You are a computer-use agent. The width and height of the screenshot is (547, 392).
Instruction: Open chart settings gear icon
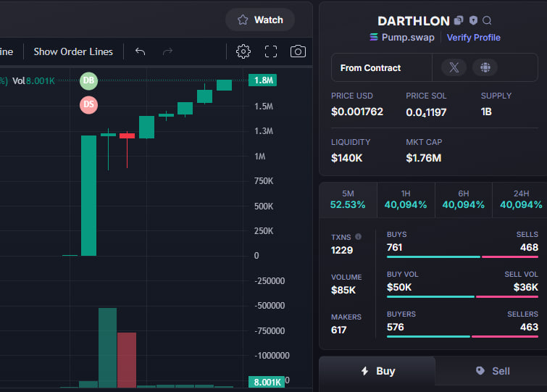(x=243, y=51)
